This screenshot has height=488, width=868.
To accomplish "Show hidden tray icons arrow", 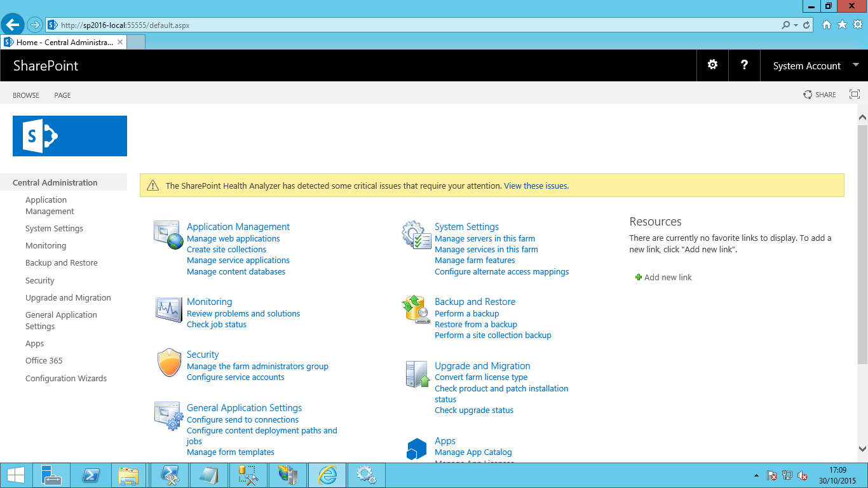I will (x=756, y=475).
